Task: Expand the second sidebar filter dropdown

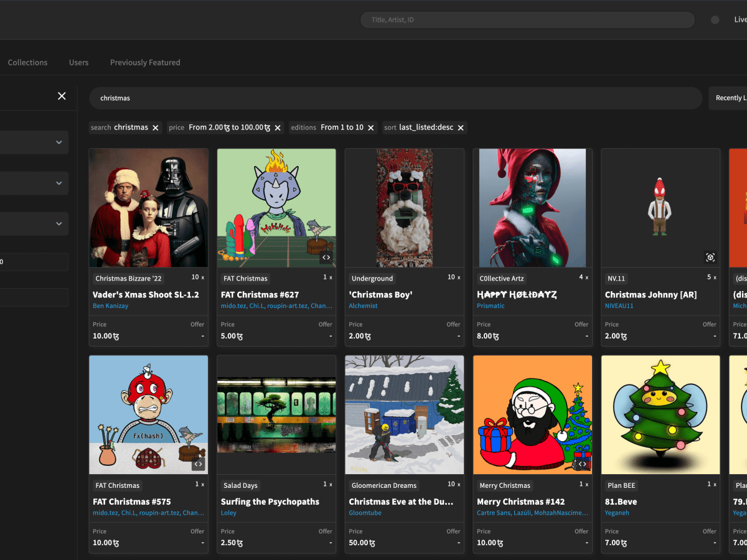Action: (x=59, y=183)
